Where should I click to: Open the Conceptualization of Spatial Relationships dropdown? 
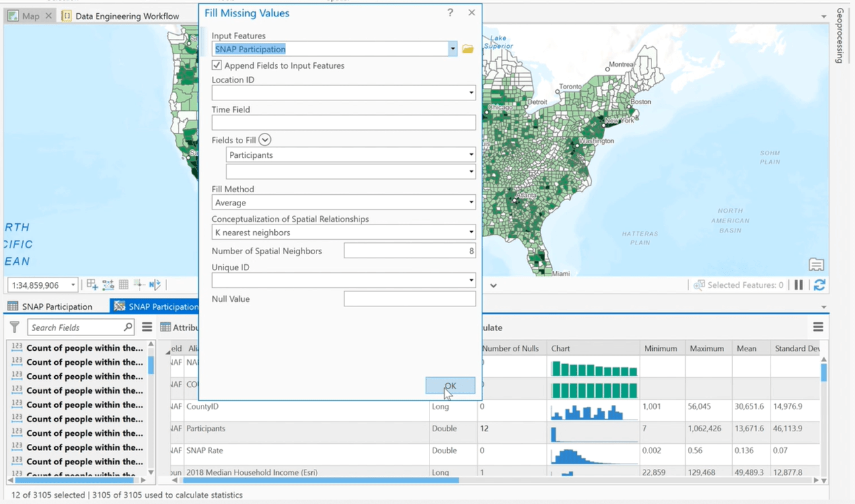[471, 232]
